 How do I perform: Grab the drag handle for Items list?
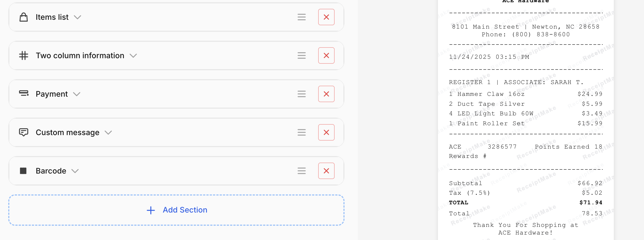[301, 17]
